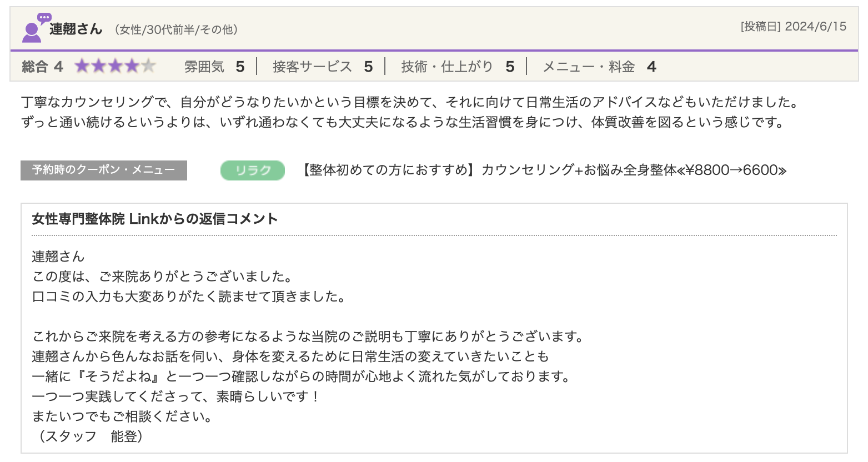This screenshot has height=462, width=868.
Task: Click the fifth gray empty star
Action: pos(148,67)
